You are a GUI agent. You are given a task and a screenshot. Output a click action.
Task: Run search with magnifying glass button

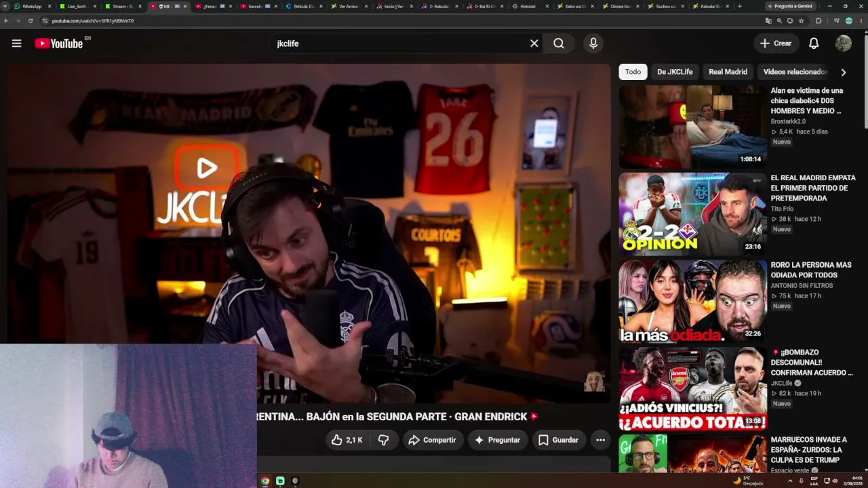(x=559, y=43)
